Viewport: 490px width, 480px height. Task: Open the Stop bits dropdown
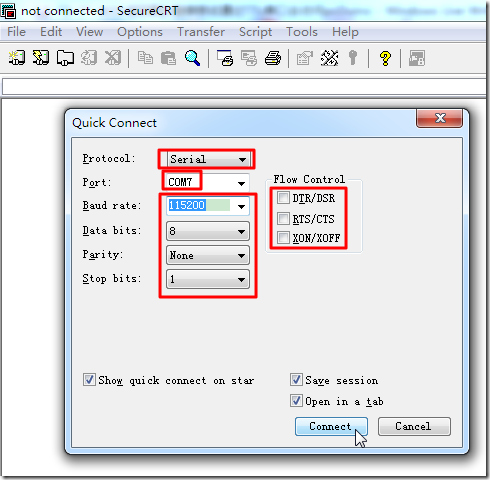point(208,279)
